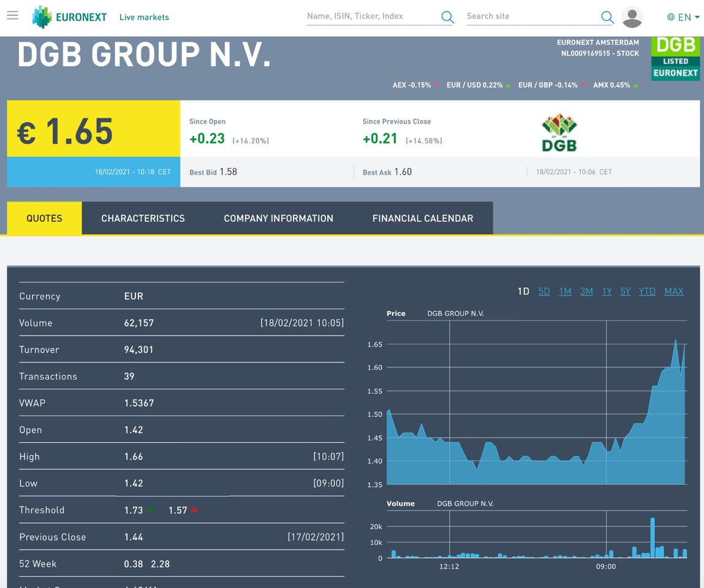
Task: Switch chart to 1Y range
Action: (x=607, y=292)
